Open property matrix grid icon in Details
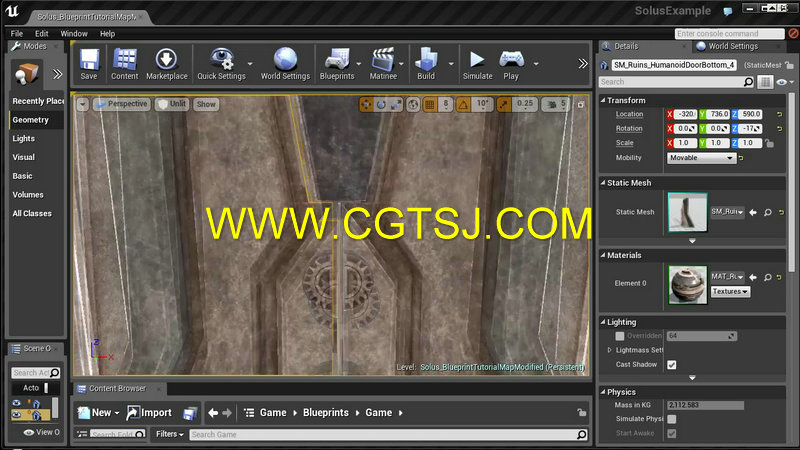Viewport: 800px width, 450px height. (765, 82)
